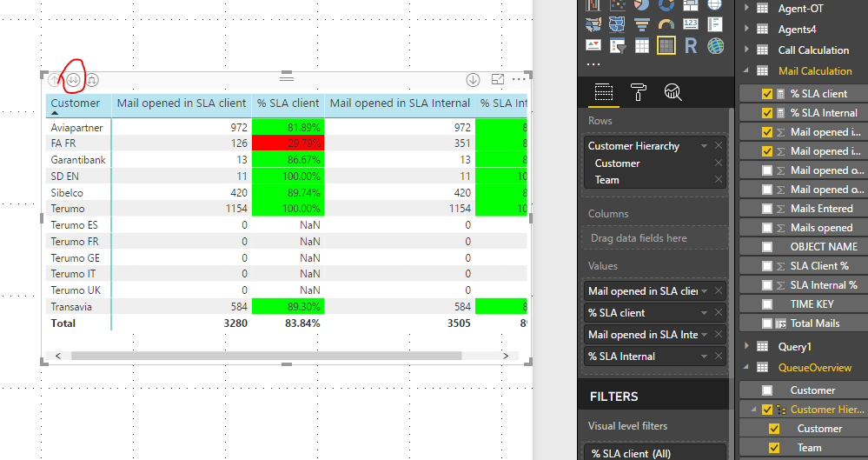Check the Total Mails field
Viewport: 868px width, 460px height.
(766, 323)
